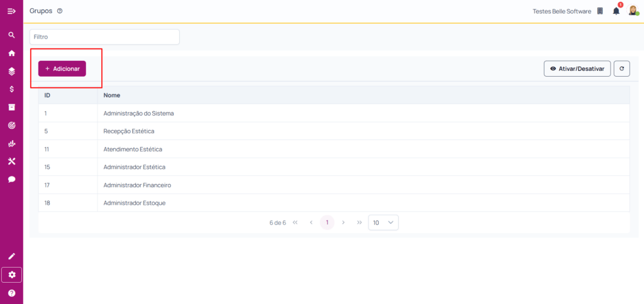Viewport: 644px width, 304px height.
Task: Open the search icon in sidebar
Action: pos(11,35)
